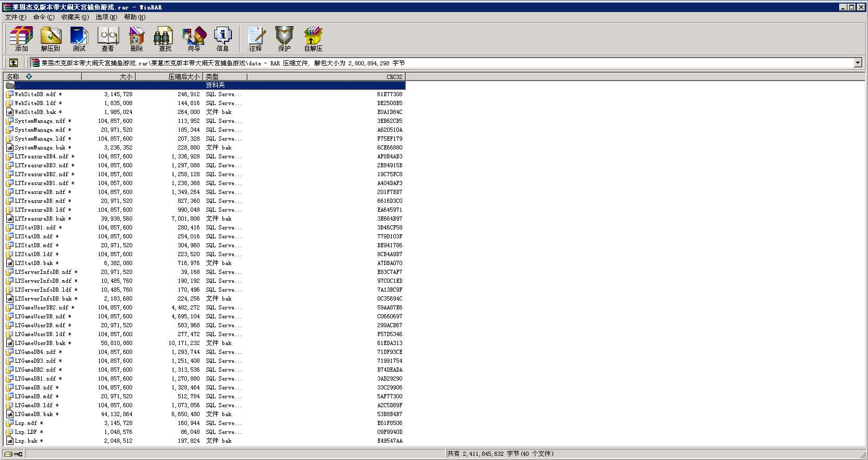Click the SFX (自解压) toolbar icon
The width and height of the screenshot is (868, 460).
(x=313, y=39)
